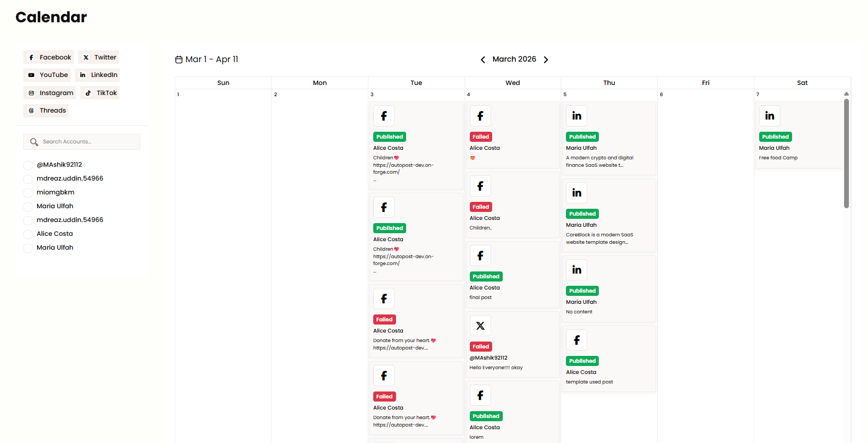
Task: Click the Facebook icon on the 'final post' card
Action: (x=480, y=255)
